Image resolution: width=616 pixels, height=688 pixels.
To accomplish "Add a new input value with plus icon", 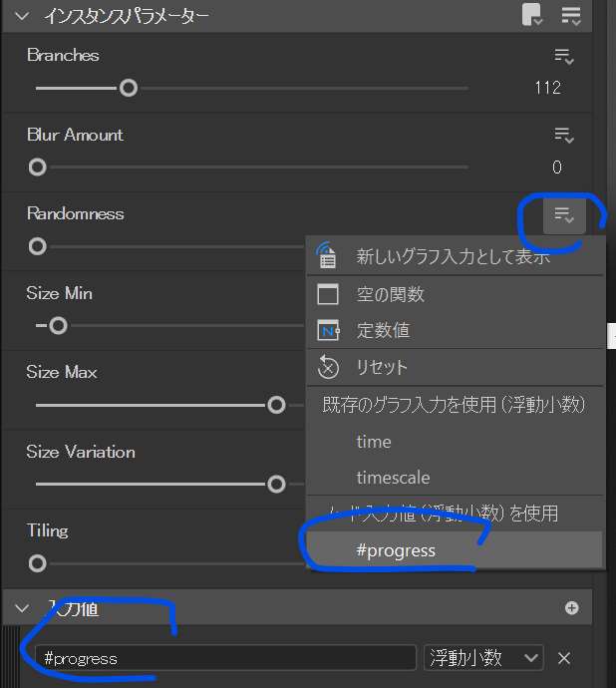I will point(572,607).
